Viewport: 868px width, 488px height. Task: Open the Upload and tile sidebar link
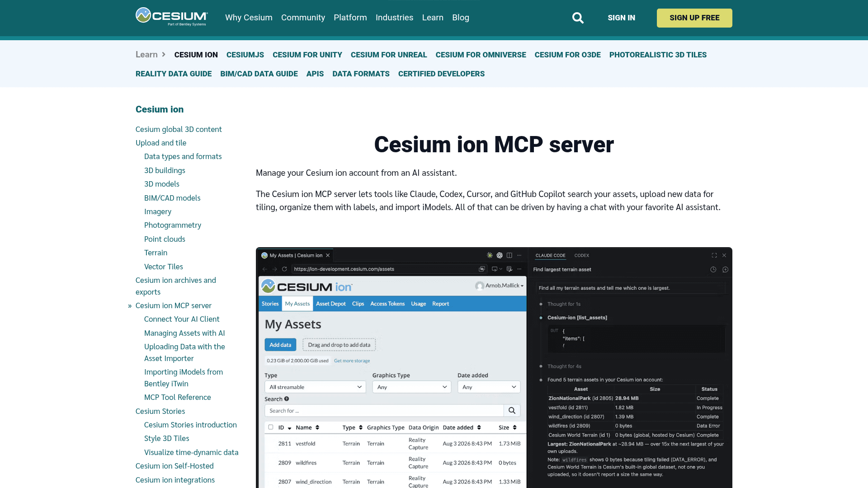pyautogui.click(x=161, y=143)
